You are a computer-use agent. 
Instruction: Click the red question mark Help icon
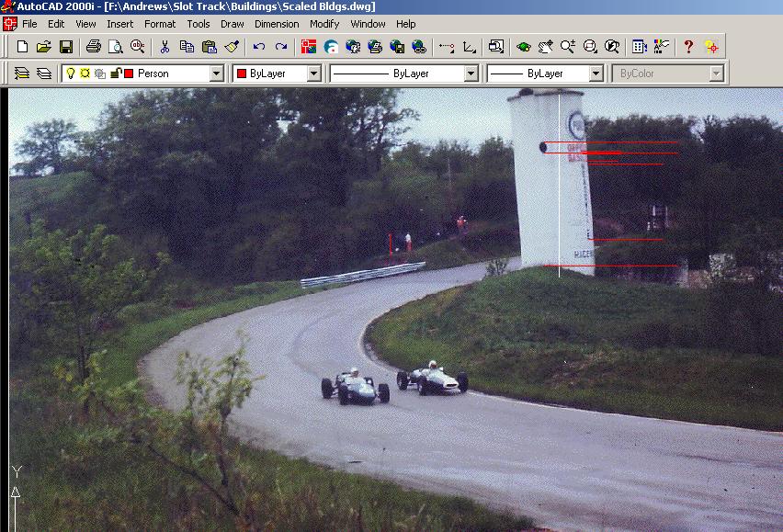(688, 46)
